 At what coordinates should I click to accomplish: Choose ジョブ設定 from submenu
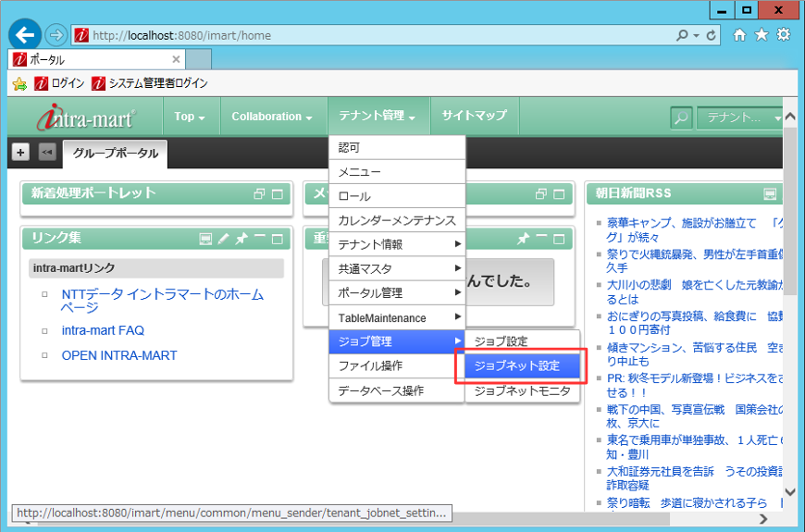(523, 341)
